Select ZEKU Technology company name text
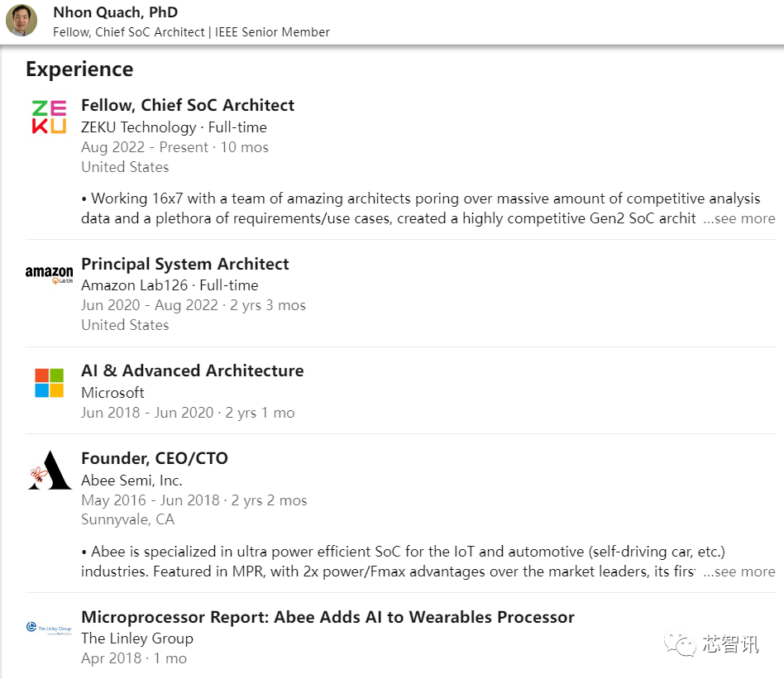This screenshot has height=679, width=784. pyautogui.click(x=138, y=127)
